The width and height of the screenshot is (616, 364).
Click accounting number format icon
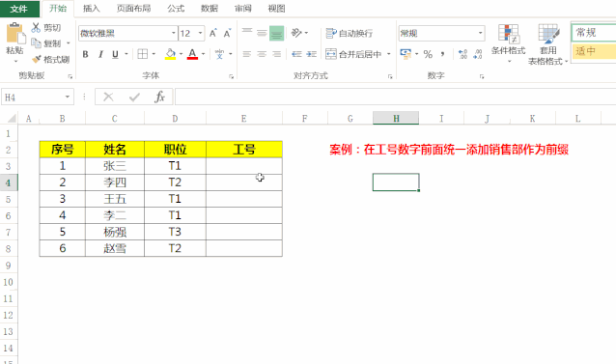coord(406,53)
